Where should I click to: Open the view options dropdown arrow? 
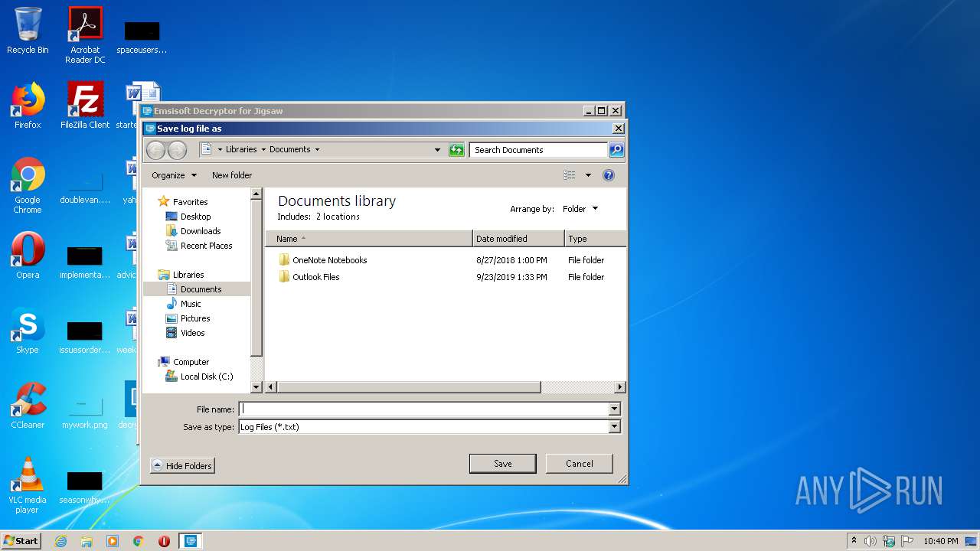(588, 175)
